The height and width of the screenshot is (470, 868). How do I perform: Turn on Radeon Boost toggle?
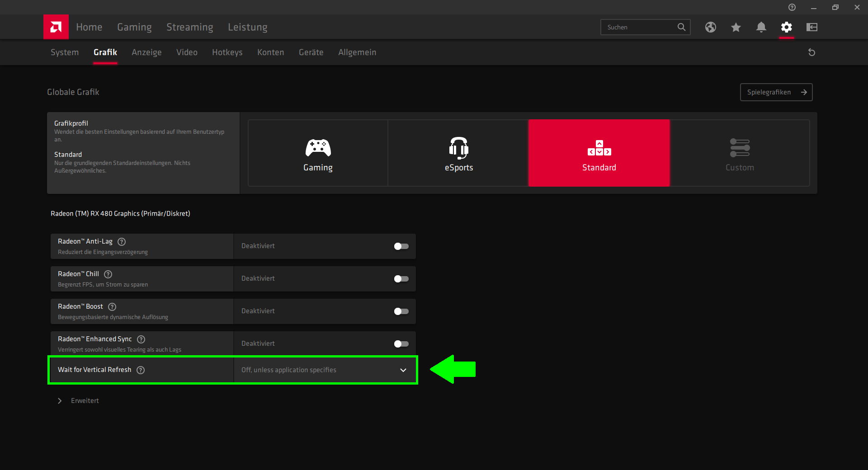tap(401, 311)
